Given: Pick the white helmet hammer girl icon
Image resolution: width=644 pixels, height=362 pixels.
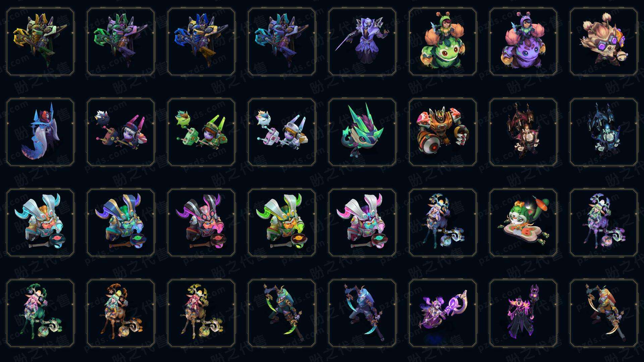Looking at the screenshot, I should 282,132.
